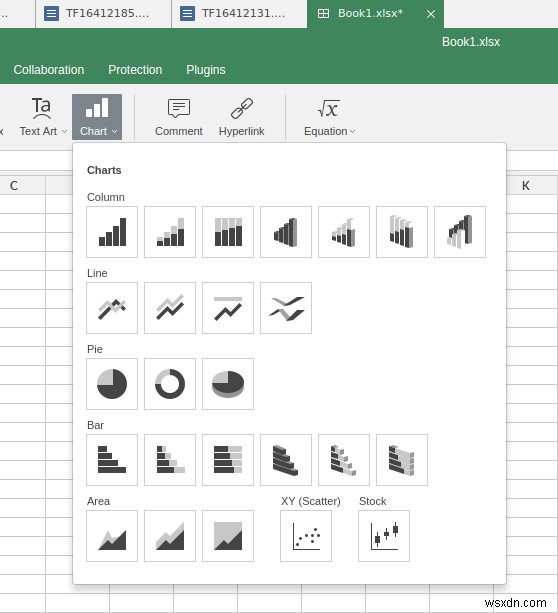Choose the 100% stacked line chart icon
558x613 pixels.
tap(228, 308)
